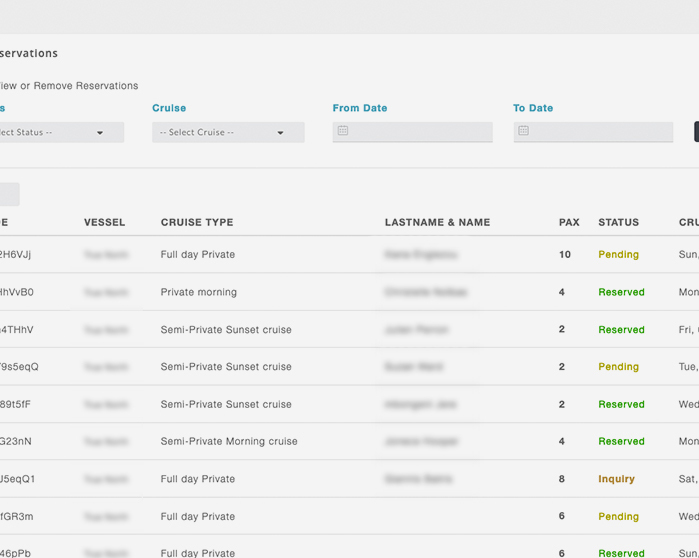Sort table by the VESSEL column header
The width and height of the screenshot is (699, 558).
[x=104, y=222]
